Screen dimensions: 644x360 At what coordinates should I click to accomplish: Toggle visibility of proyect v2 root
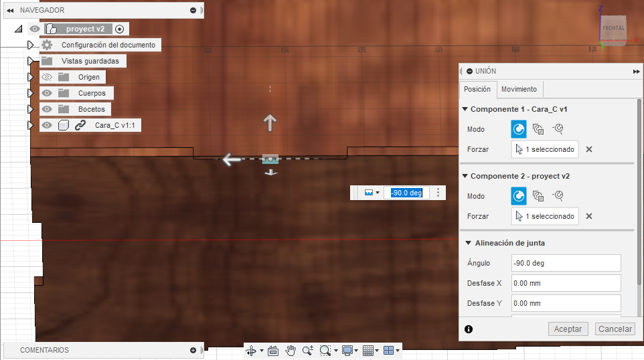35,29
